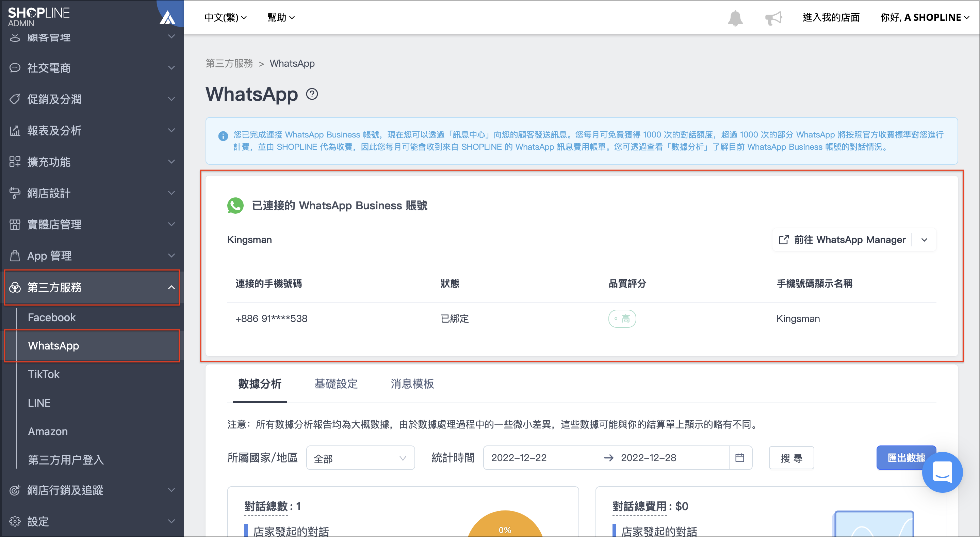980x537 pixels.
Task: Expand the 促銷及分潤 sidebar chevron
Action: 171,99
